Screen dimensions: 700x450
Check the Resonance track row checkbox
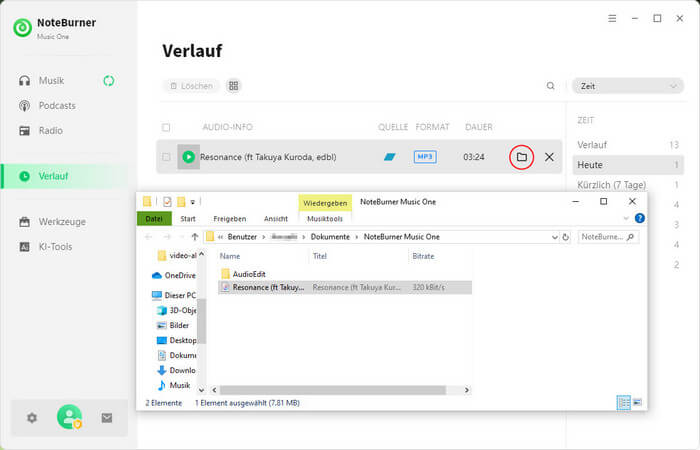point(166,157)
